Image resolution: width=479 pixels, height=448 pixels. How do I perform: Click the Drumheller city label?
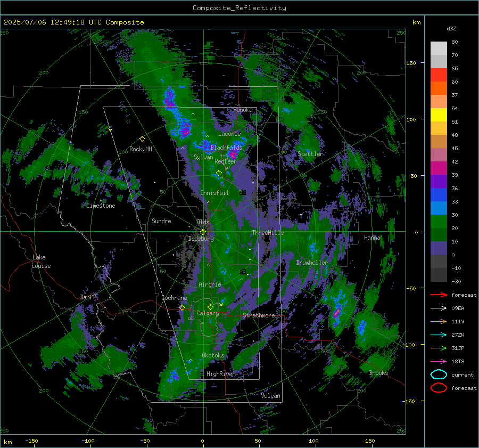point(312,263)
